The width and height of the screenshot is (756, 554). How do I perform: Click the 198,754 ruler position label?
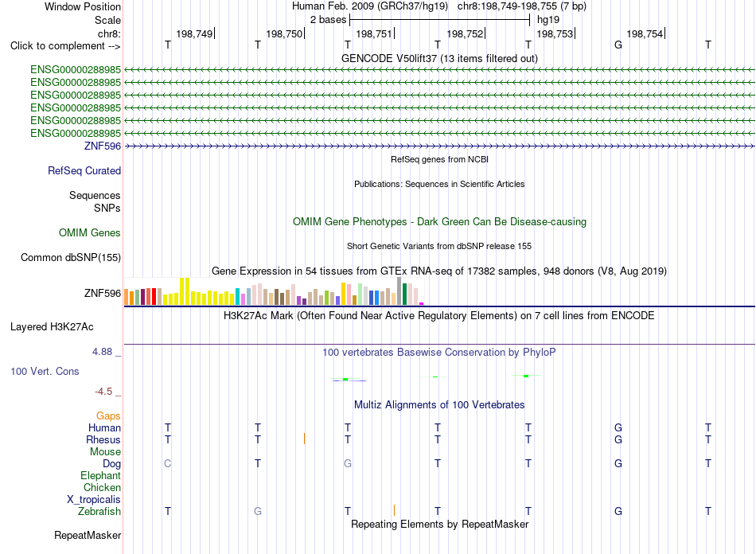coord(645,33)
